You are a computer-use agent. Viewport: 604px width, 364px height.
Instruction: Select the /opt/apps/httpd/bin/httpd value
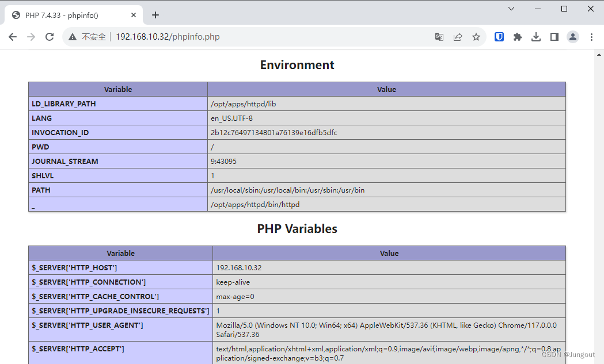tap(255, 205)
